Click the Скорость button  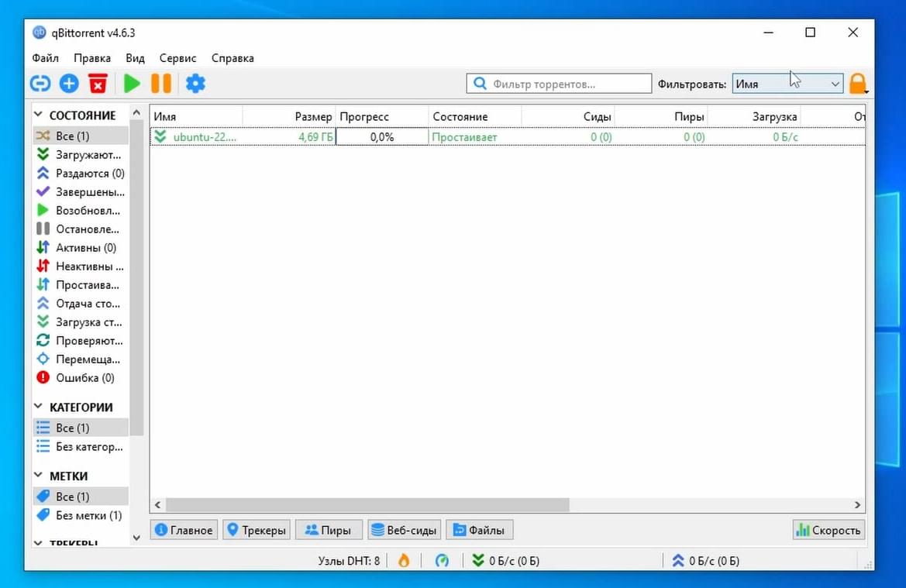[828, 530]
